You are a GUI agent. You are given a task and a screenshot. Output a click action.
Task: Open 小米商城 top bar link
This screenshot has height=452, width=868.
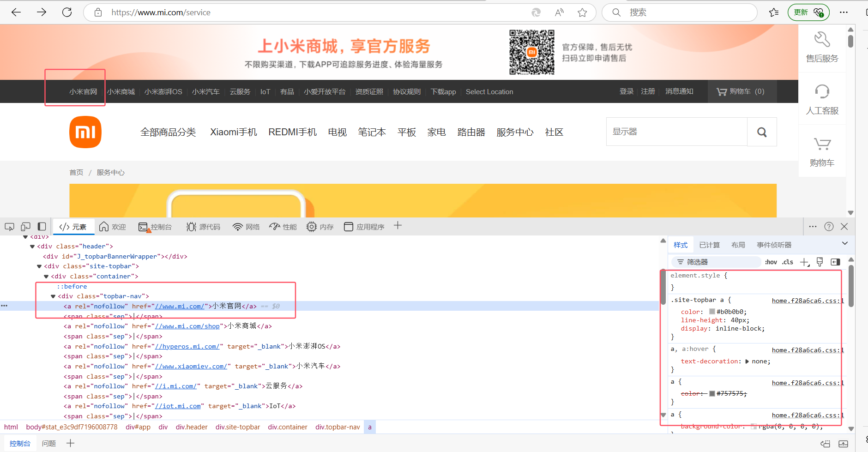pos(121,91)
